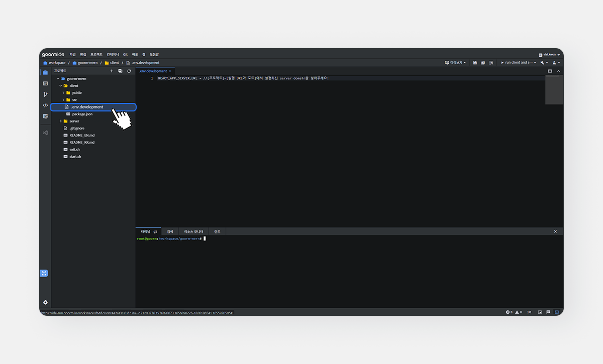The image size is (603, 364).
Task: Add a new file with the plus icon
Action: pos(112,71)
